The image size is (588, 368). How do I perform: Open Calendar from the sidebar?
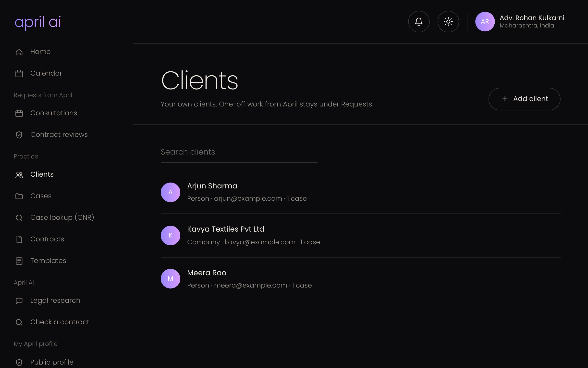tap(46, 73)
